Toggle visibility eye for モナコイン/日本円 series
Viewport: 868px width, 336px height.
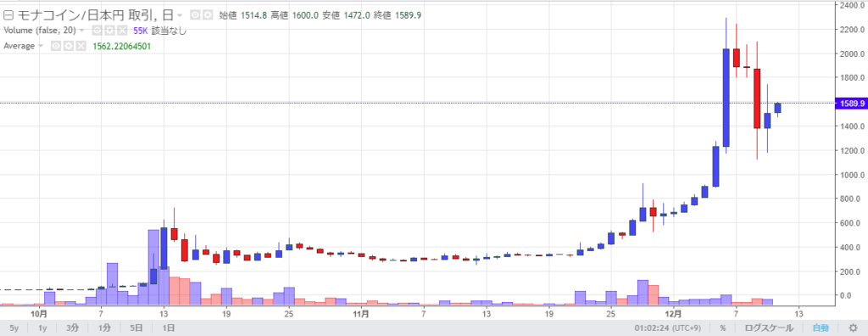(x=194, y=15)
